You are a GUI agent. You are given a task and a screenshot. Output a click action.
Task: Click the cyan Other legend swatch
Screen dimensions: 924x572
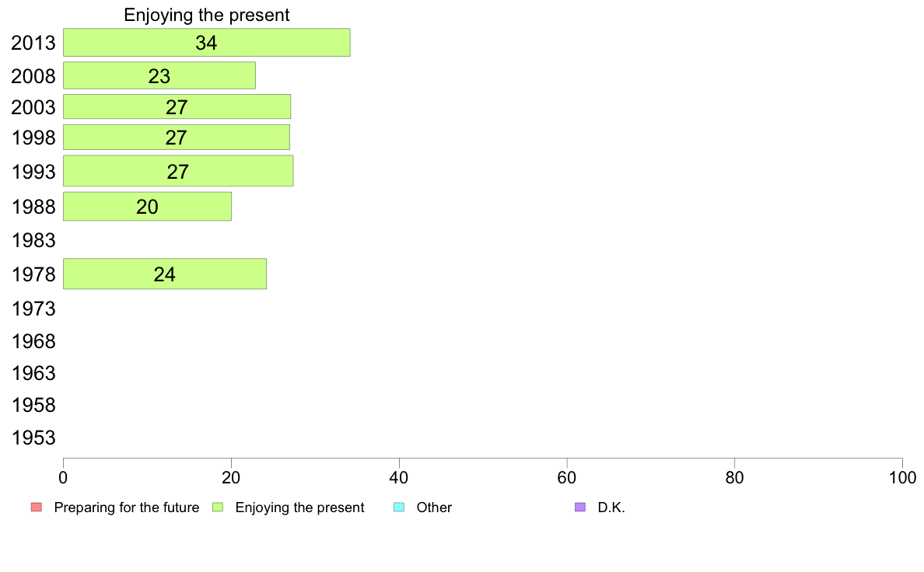[x=399, y=507]
